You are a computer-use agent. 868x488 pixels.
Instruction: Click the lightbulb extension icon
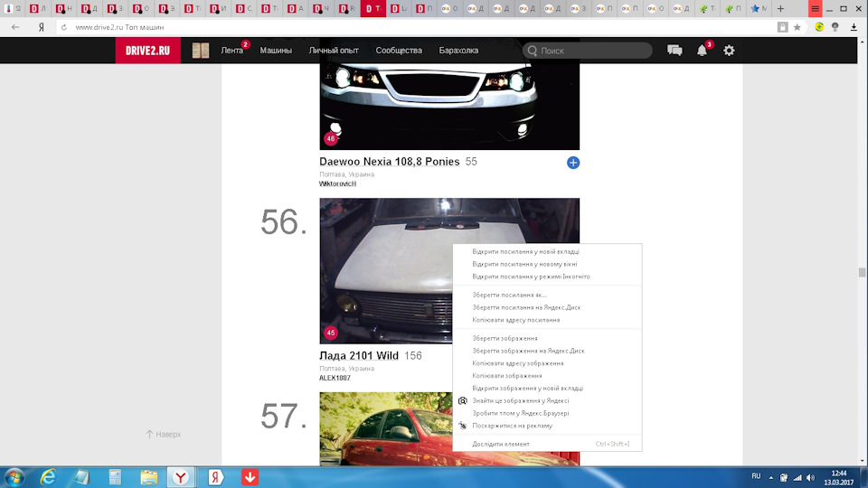click(x=835, y=27)
